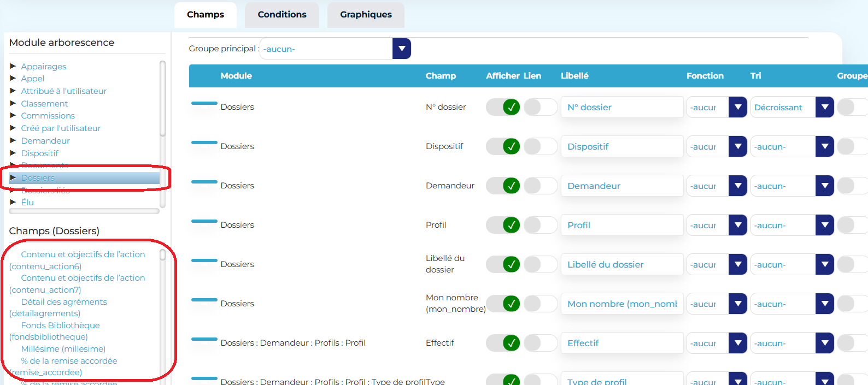Enable the Lien toggle for Dispositif row

click(540, 146)
